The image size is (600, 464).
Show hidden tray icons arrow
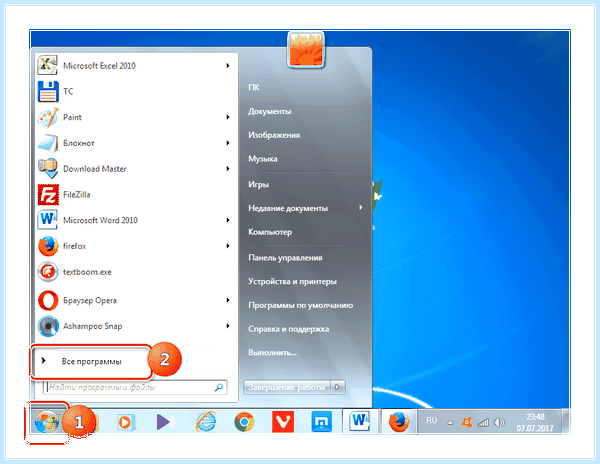point(450,423)
